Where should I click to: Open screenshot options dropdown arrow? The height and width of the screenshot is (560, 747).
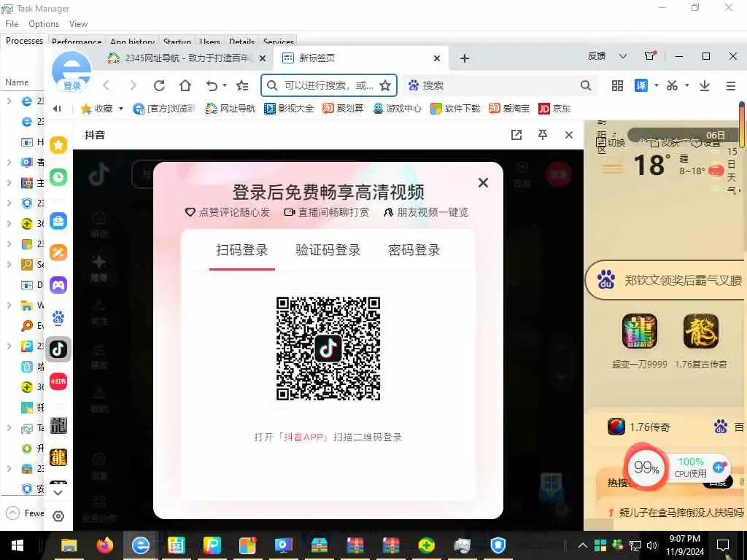(x=687, y=86)
